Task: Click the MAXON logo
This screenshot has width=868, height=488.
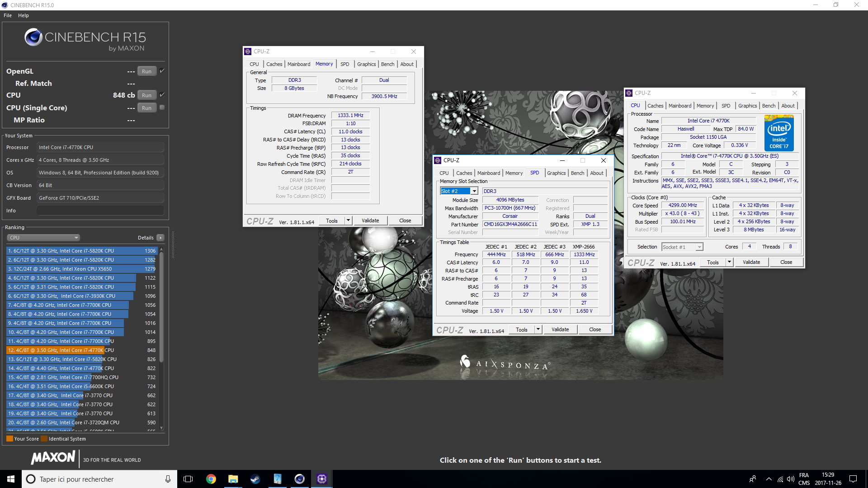Action: 53,458
